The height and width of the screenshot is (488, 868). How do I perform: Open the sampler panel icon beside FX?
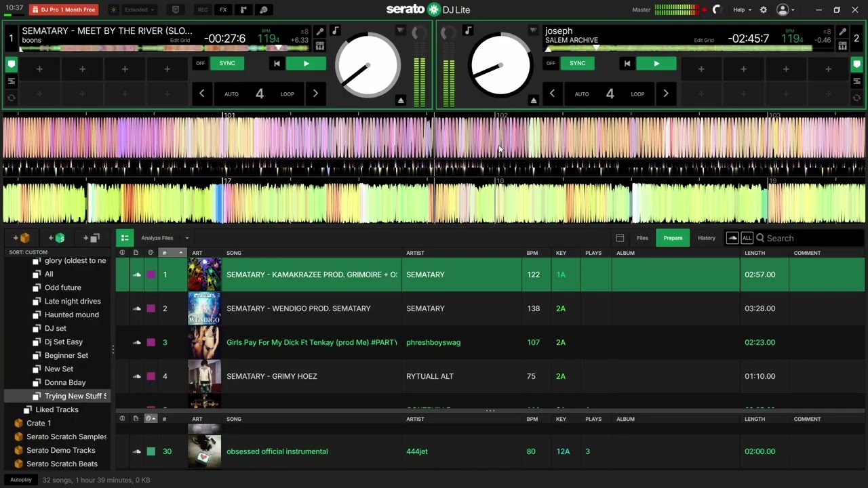243,10
